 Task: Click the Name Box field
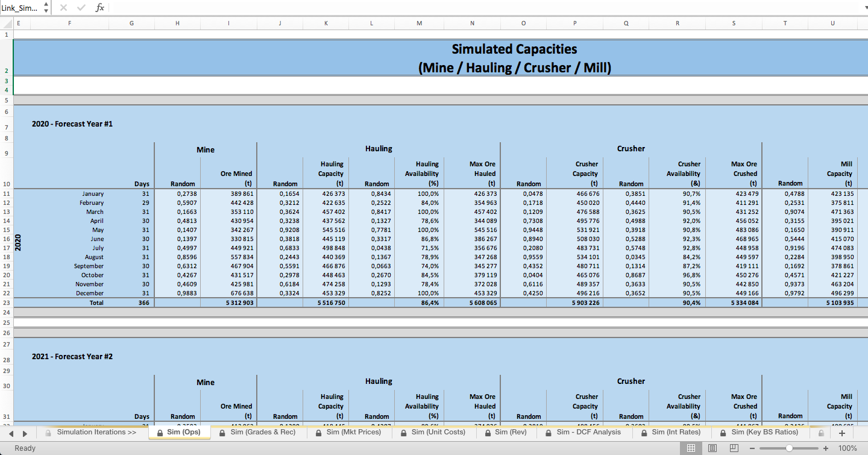tap(21, 8)
